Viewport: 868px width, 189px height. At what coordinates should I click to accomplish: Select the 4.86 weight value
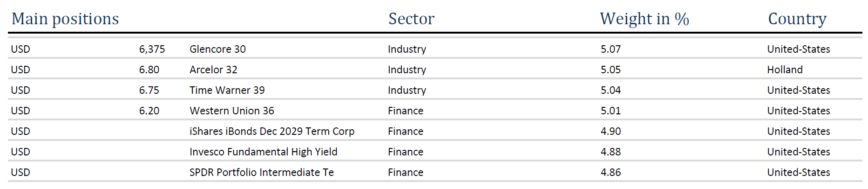coord(610,172)
